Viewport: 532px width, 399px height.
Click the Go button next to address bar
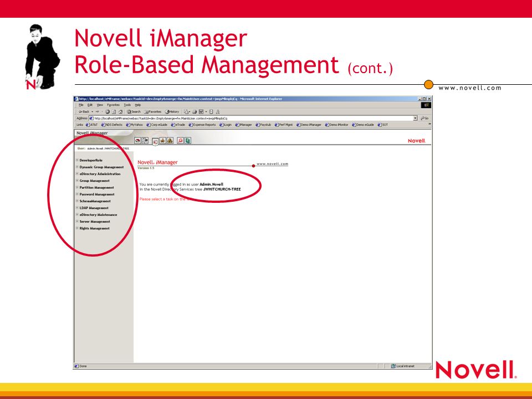pyautogui.click(x=424, y=119)
